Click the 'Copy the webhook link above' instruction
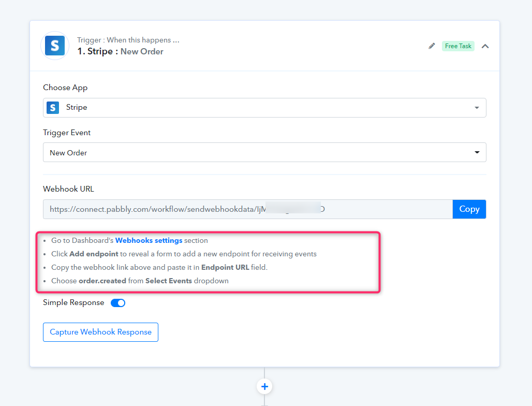This screenshot has height=406, width=532. pos(159,268)
